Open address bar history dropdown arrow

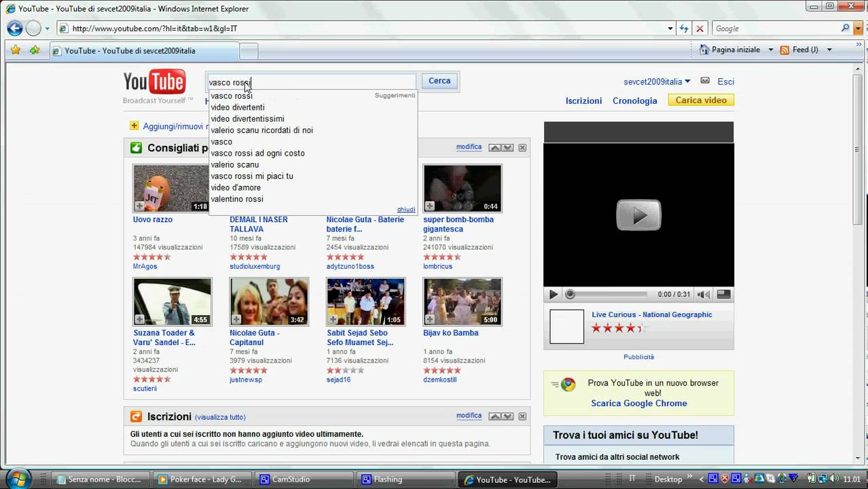[670, 29]
